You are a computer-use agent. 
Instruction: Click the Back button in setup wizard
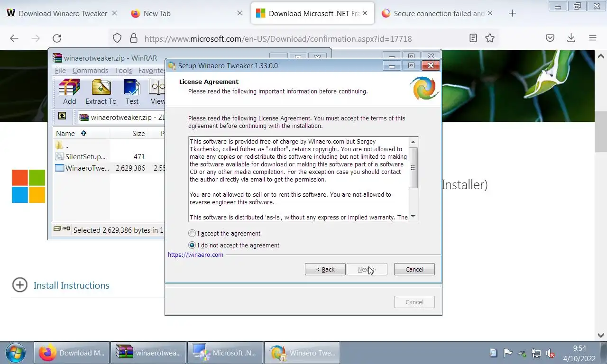pyautogui.click(x=325, y=269)
